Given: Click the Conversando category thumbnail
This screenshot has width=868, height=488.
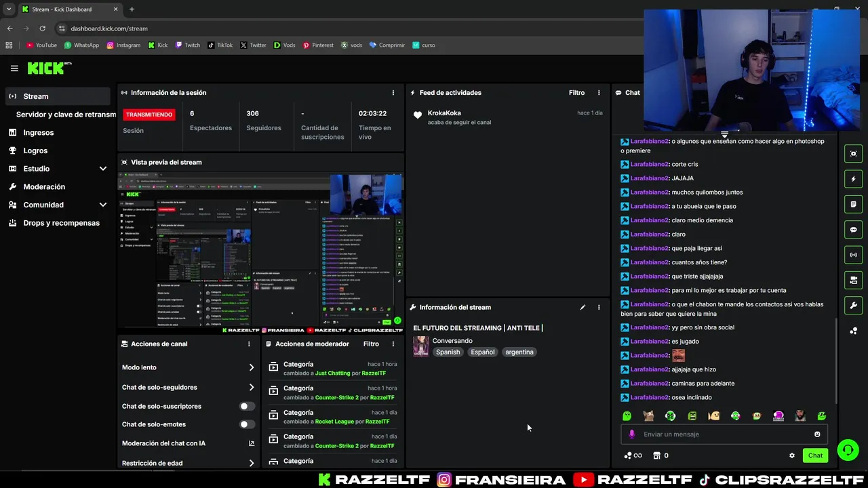Looking at the screenshot, I should 421,346.
